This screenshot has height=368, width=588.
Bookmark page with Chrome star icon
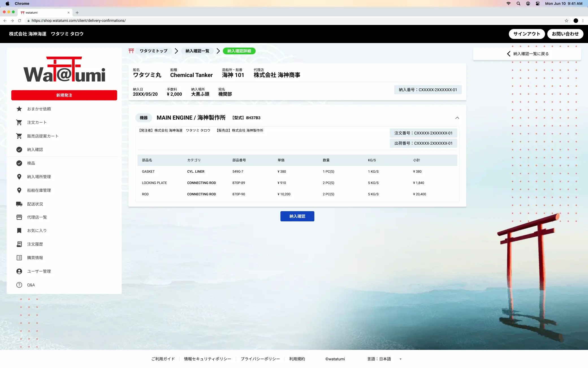pyautogui.click(x=566, y=21)
